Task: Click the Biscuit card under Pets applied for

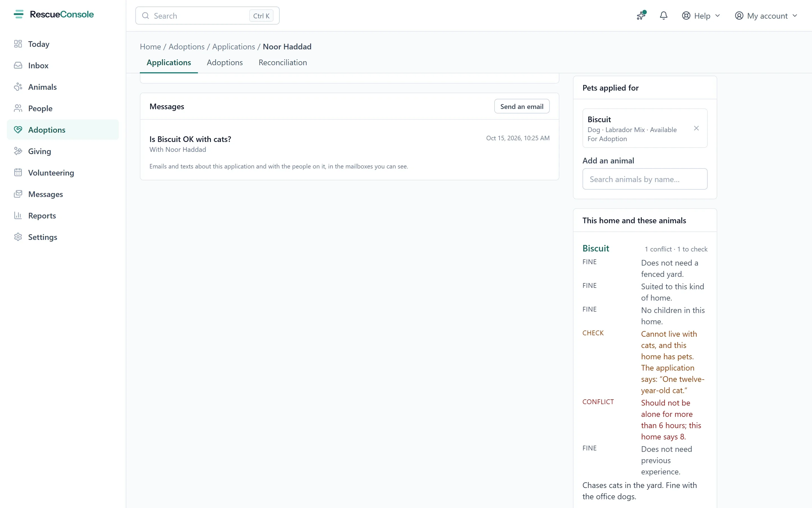Action: click(x=645, y=128)
